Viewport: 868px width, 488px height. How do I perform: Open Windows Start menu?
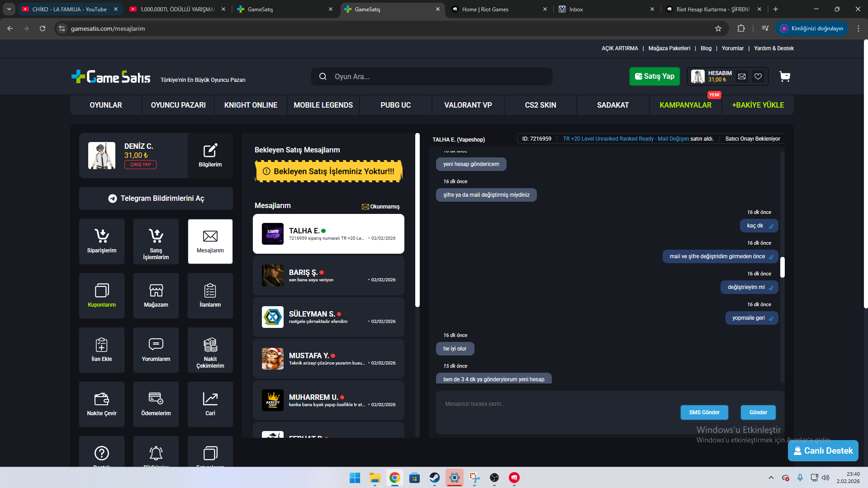click(355, 478)
